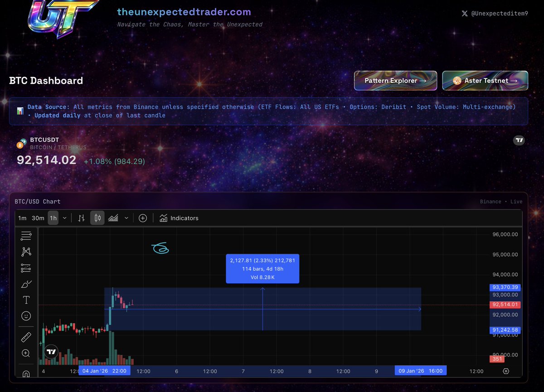
Task: Switch chart to area style
Action: point(113,218)
